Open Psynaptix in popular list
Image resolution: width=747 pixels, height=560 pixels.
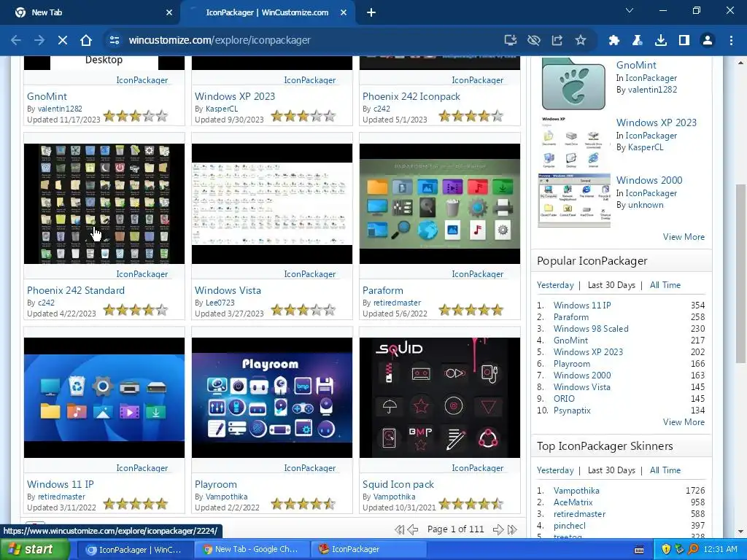pos(572,411)
